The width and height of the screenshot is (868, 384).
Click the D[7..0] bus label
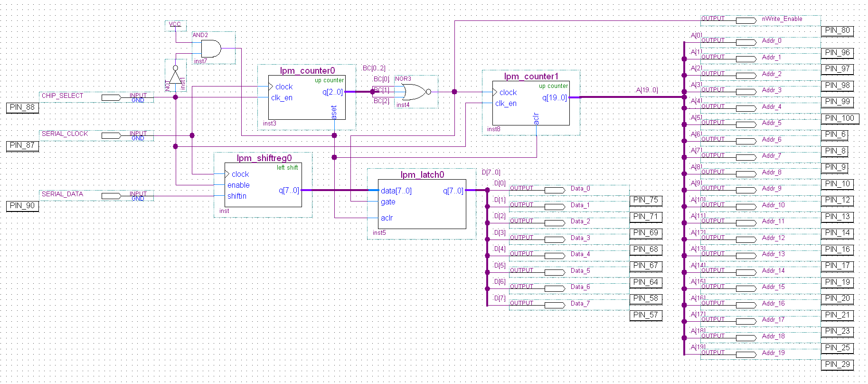click(x=491, y=173)
